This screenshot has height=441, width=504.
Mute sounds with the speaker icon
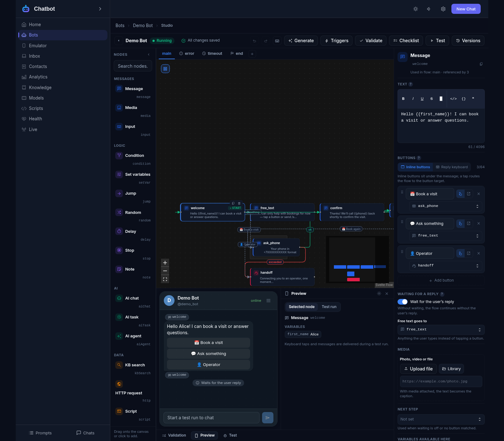(x=429, y=9)
